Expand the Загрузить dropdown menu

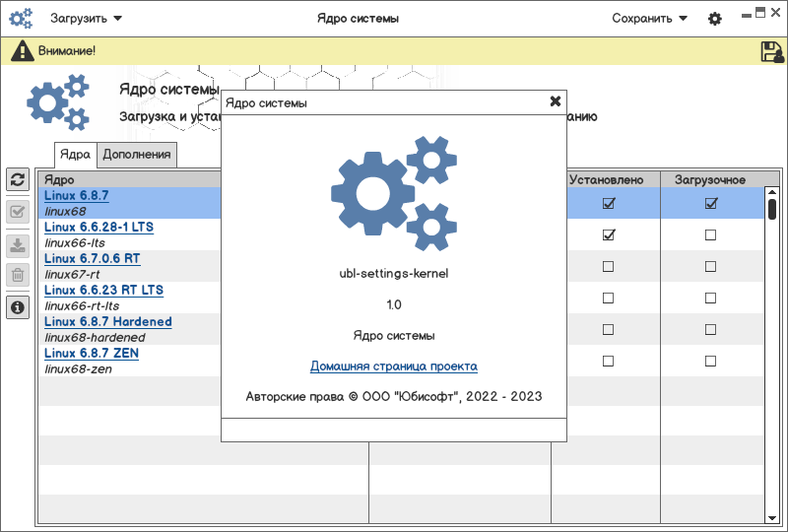87,19
